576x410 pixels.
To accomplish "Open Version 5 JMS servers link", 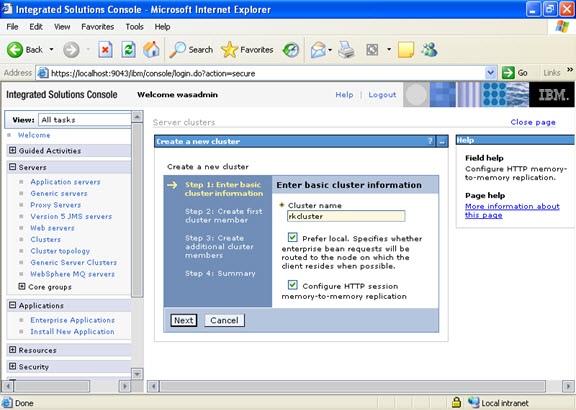I will pyautogui.click(x=71, y=216).
